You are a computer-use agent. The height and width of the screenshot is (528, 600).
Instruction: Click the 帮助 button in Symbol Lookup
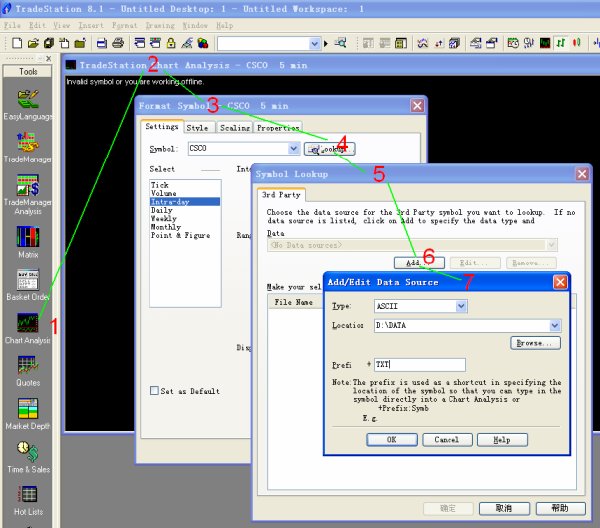560,508
